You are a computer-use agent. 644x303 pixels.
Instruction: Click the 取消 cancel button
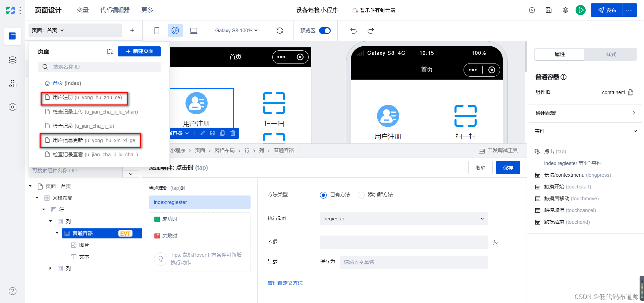[480, 168]
